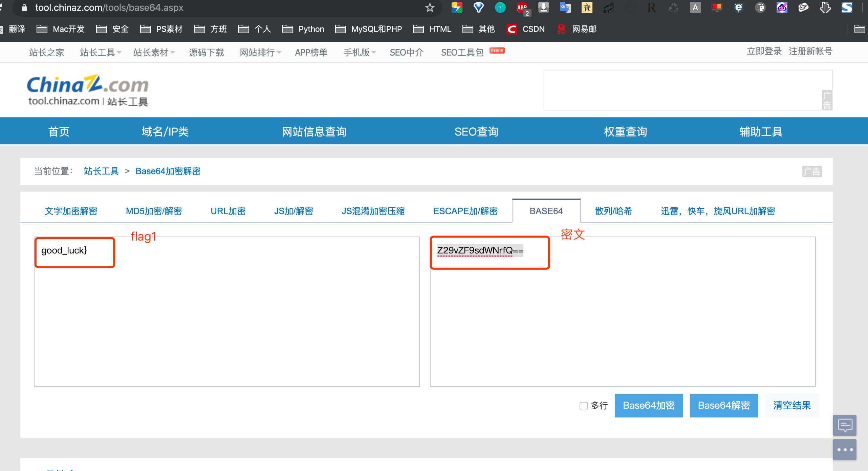Open the SEO工具包 link

462,53
